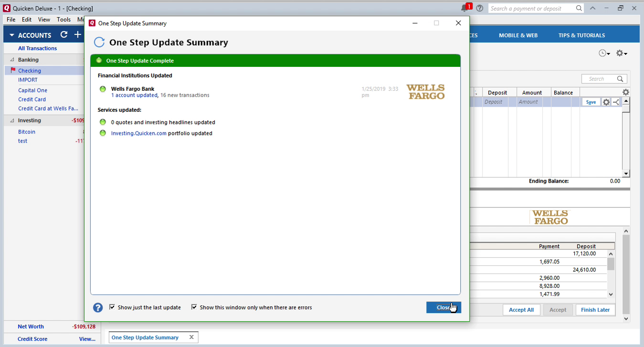644x347 pixels.
Task: Collapse the Investing account group
Action: (12, 120)
